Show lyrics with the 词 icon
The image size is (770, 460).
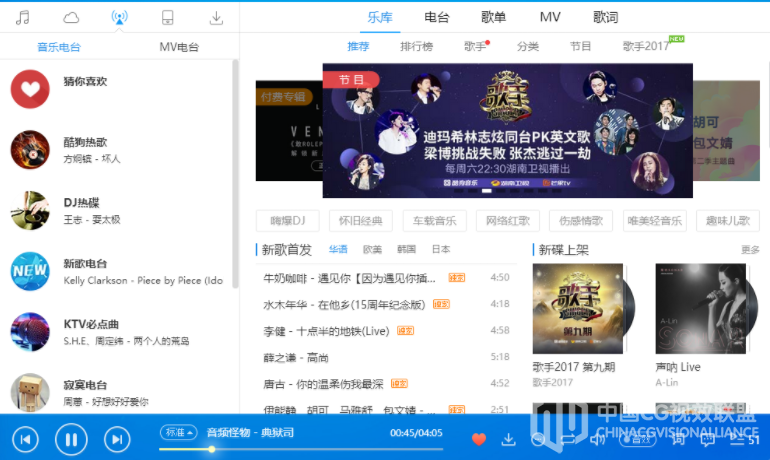678,439
